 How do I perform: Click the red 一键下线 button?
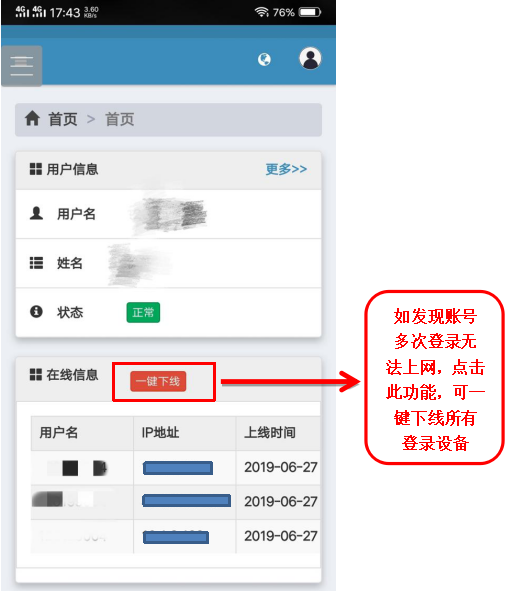tap(158, 381)
